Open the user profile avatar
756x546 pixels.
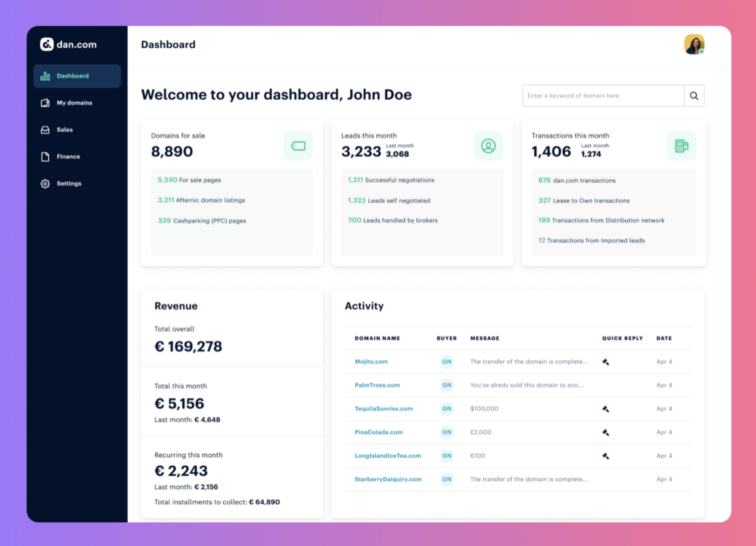tap(694, 44)
